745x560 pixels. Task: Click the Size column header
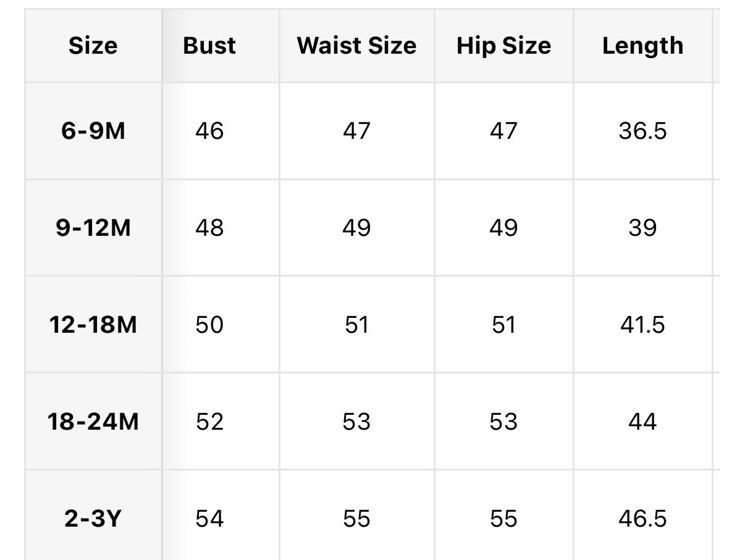coord(93,46)
